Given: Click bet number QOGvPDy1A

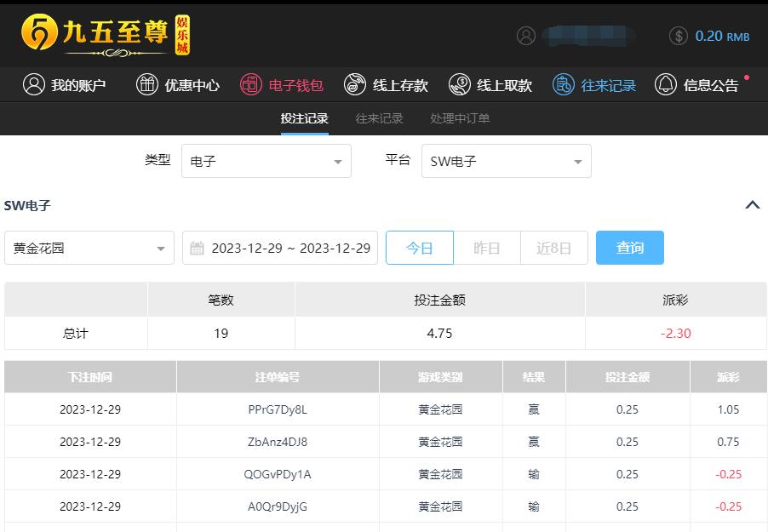Looking at the screenshot, I should (x=278, y=474).
